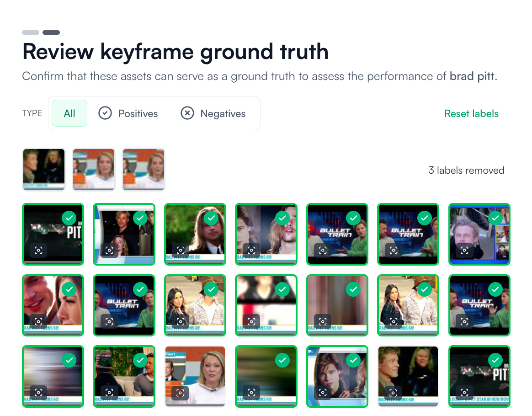Select the All type filter
The image size is (532, 416).
pos(69,113)
